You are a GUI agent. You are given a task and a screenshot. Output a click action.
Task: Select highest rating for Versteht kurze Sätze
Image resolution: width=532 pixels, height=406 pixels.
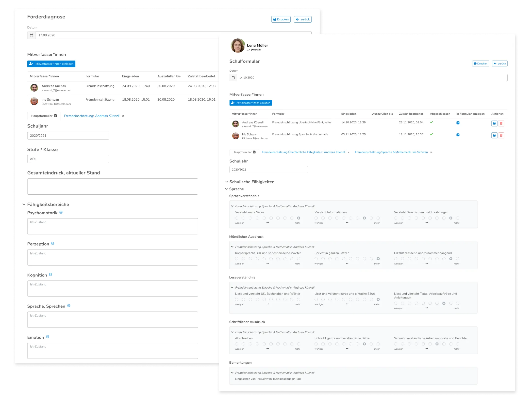[299, 218]
